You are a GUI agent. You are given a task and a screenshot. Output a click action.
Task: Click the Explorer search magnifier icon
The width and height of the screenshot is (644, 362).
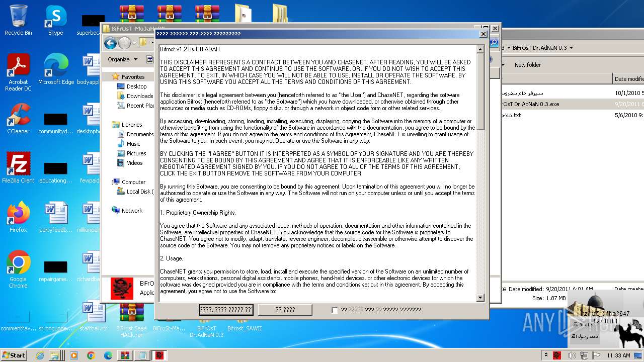click(494, 43)
